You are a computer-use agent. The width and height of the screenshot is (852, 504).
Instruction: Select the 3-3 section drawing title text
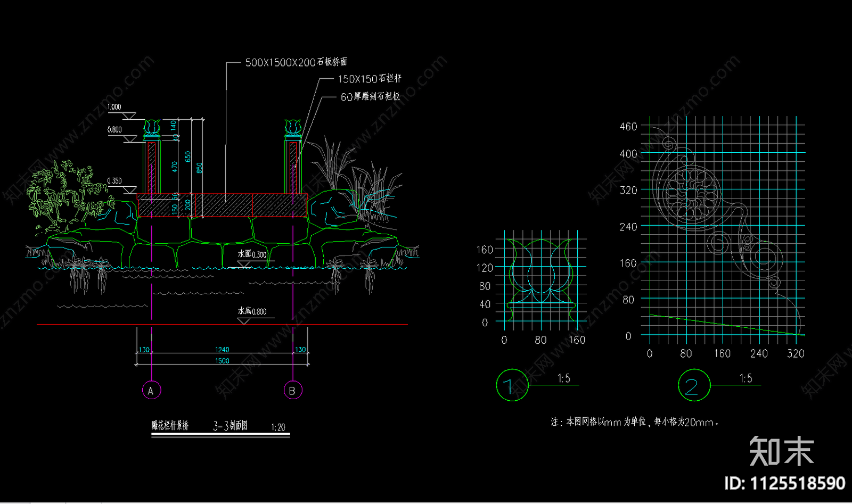click(230, 426)
